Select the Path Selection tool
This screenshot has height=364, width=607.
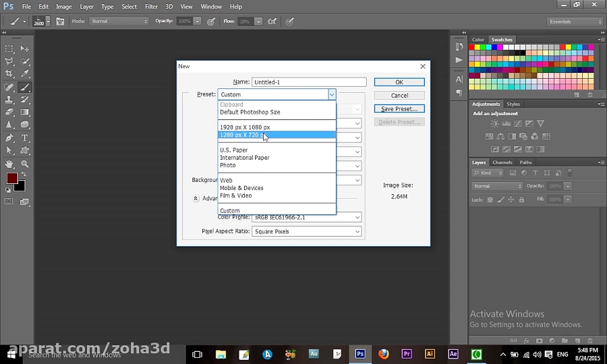tap(9, 150)
